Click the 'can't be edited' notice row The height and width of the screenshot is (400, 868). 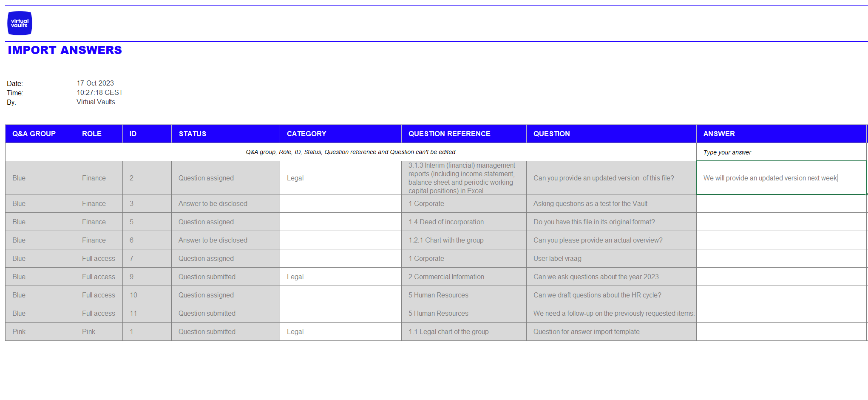pyautogui.click(x=351, y=152)
